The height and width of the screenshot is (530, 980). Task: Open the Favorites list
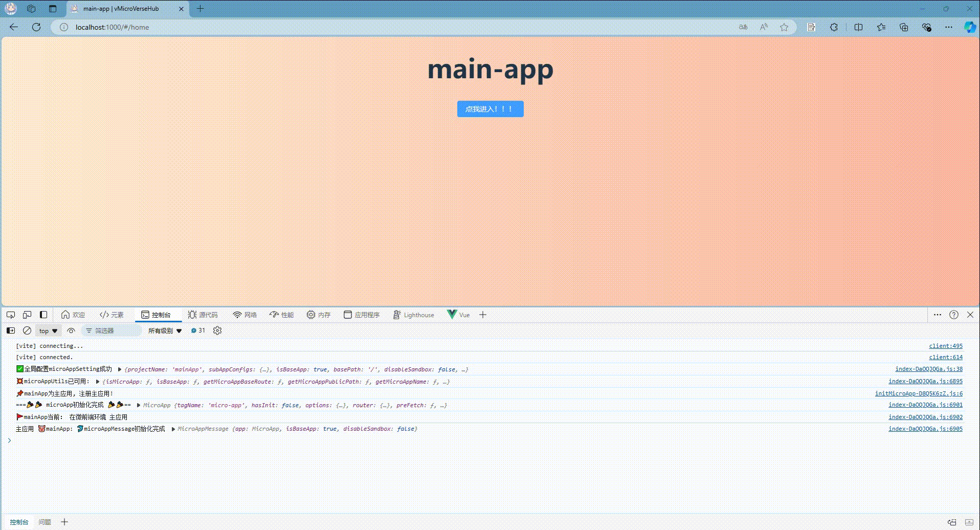point(881,27)
